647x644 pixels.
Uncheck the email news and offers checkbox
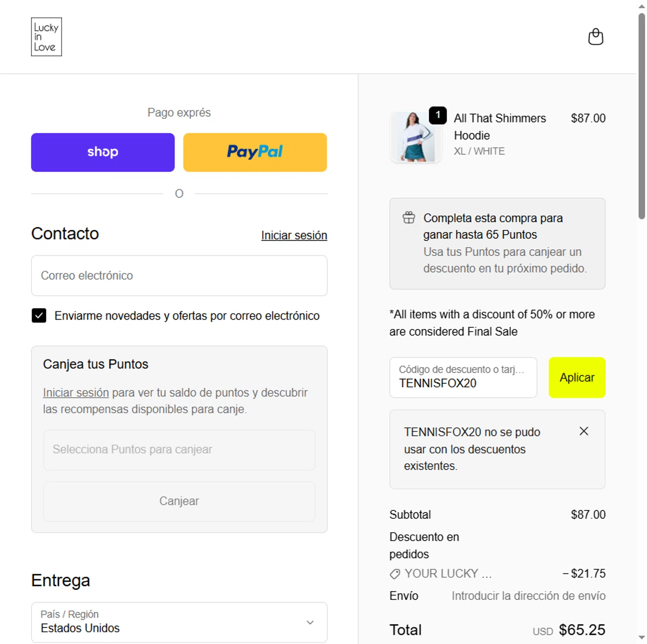39,315
